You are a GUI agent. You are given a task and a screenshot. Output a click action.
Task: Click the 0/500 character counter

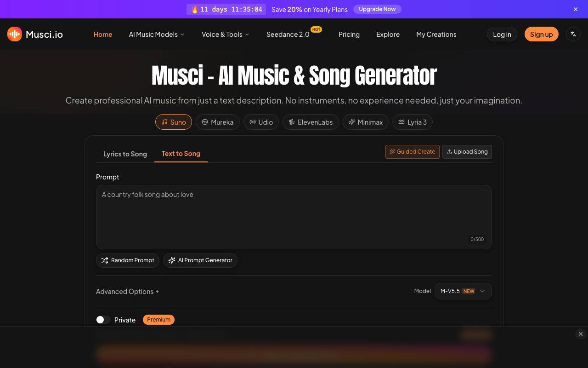coord(477,239)
